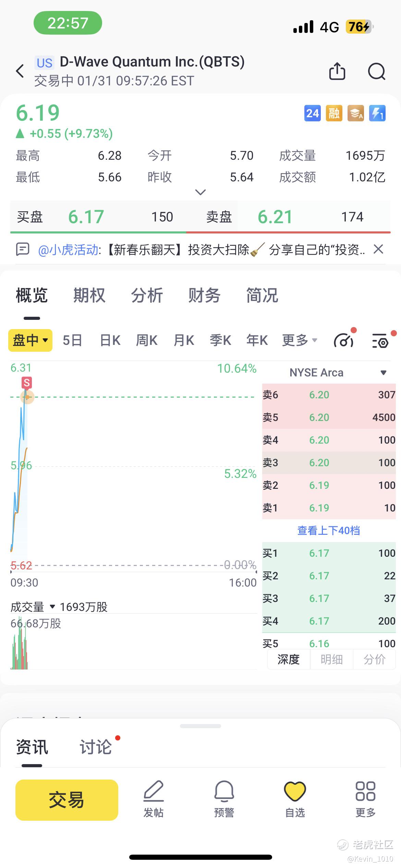The width and height of the screenshot is (401, 868).
Task: Select the 卖4 order book row
Action: point(329,440)
